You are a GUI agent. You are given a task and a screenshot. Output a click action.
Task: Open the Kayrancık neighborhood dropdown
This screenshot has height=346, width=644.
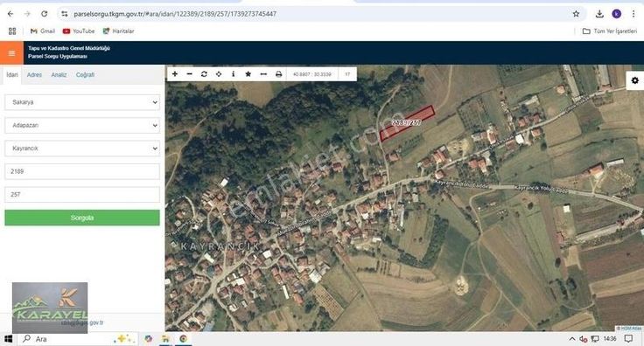(x=82, y=149)
